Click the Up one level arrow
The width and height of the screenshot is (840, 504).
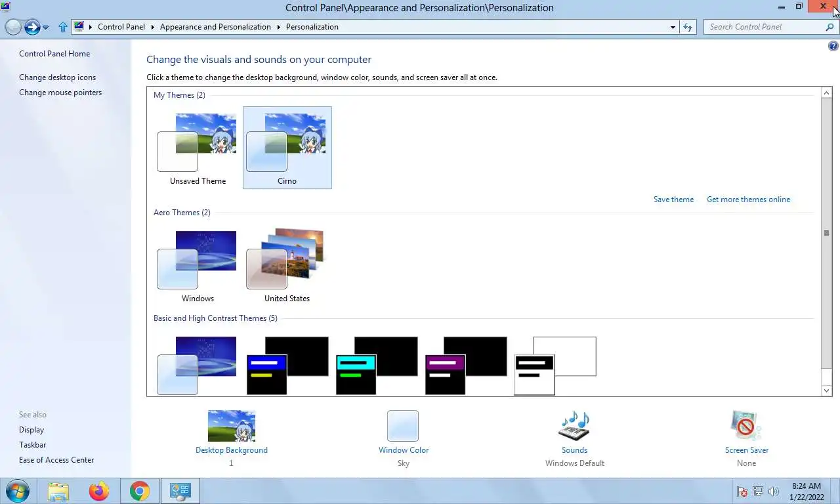coord(63,27)
